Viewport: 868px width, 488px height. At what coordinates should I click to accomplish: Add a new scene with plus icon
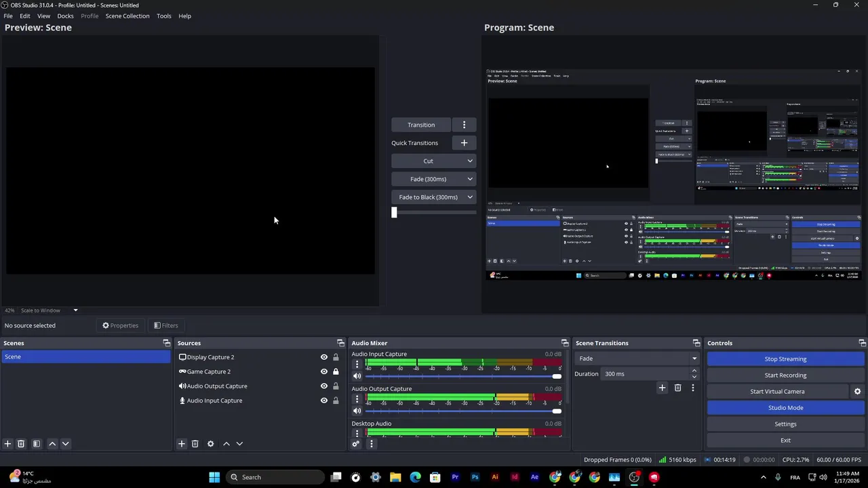tap(7, 444)
